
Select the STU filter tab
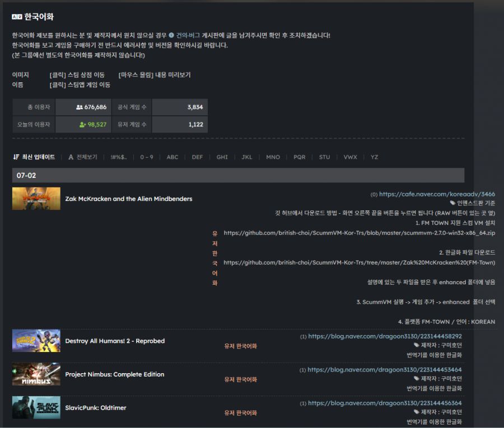click(x=324, y=157)
